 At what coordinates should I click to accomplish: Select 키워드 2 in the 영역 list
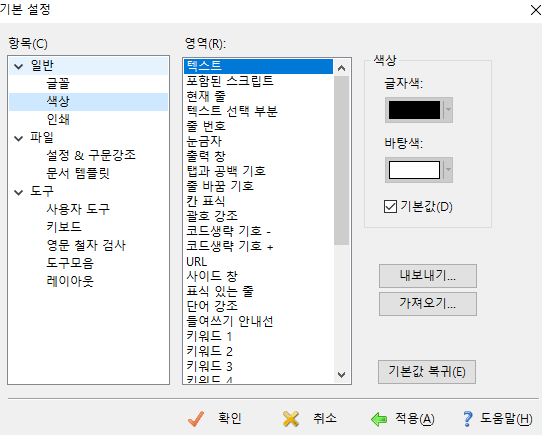(259, 351)
